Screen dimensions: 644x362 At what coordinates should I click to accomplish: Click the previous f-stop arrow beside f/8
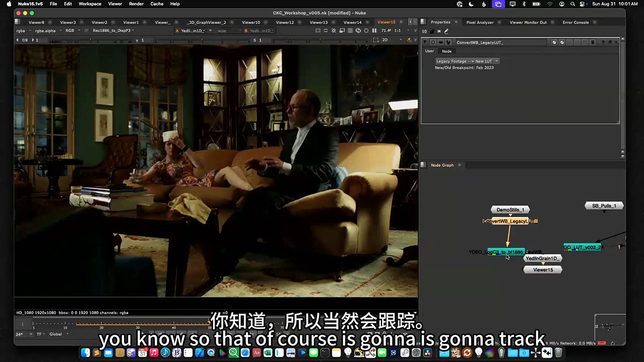point(18,40)
